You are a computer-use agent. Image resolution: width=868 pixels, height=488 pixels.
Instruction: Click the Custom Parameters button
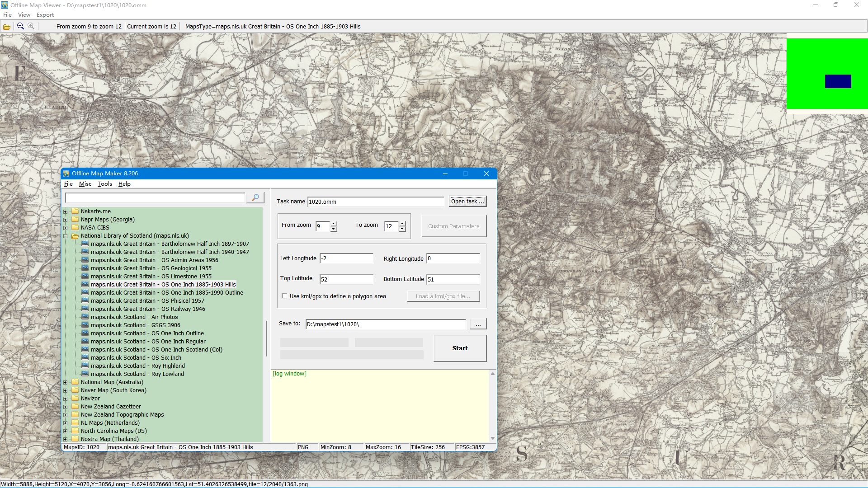(x=454, y=226)
